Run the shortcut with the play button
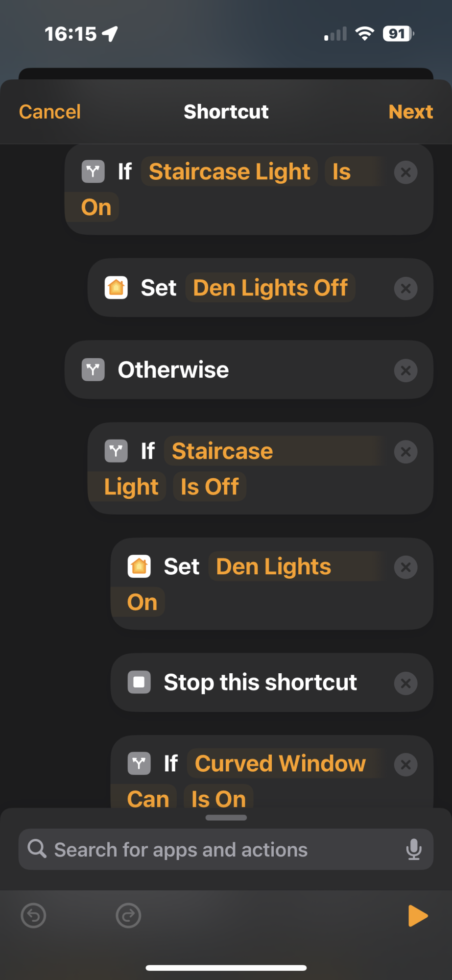Screen dimensions: 452x980 [x=418, y=916]
